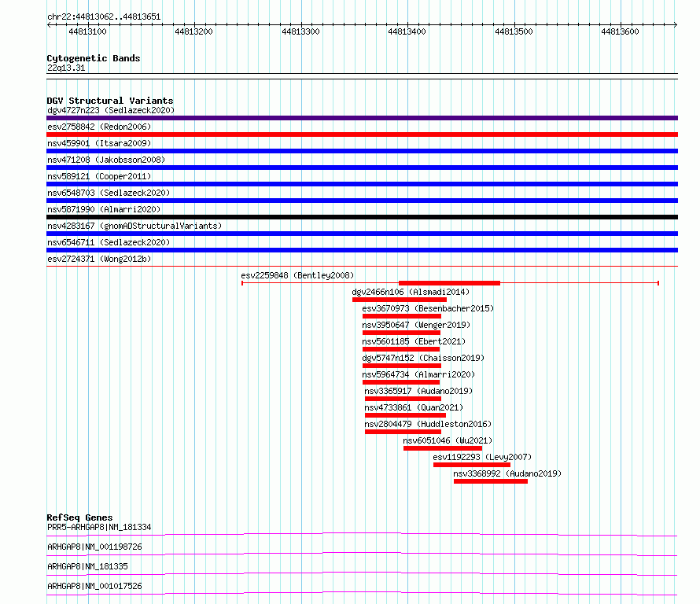Click ruler position 44813100
The width and height of the screenshot is (700, 604).
click(x=87, y=31)
